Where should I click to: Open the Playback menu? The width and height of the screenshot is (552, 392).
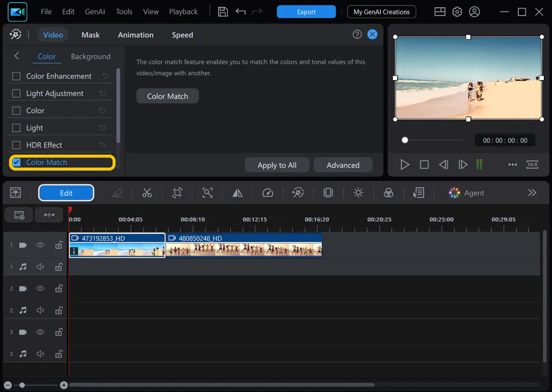tap(183, 12)
